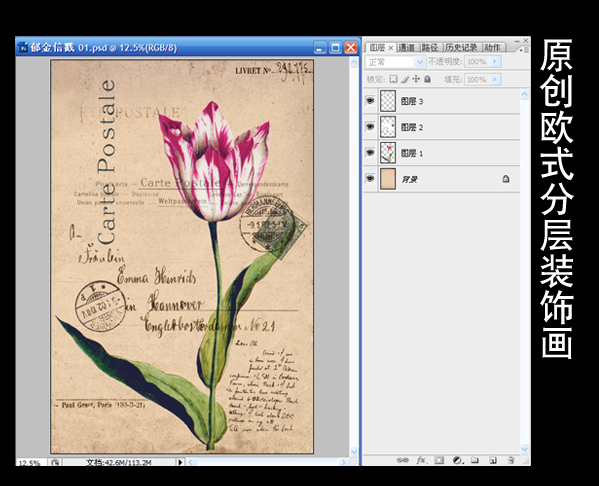Click the 12.5% zoom field in status bar
The image size is (599, 486).
click(x=30, y=463)
